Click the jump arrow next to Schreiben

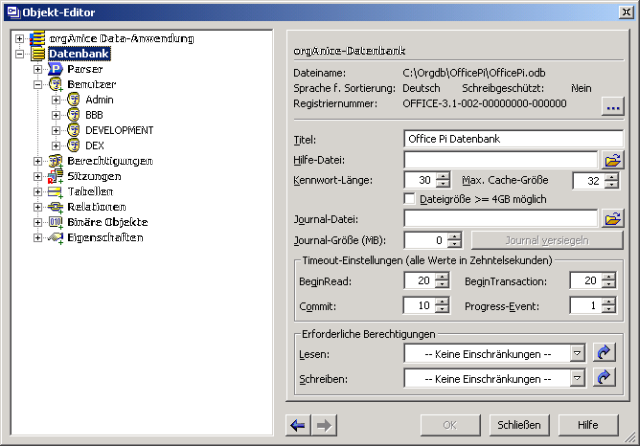coord(604,378)
